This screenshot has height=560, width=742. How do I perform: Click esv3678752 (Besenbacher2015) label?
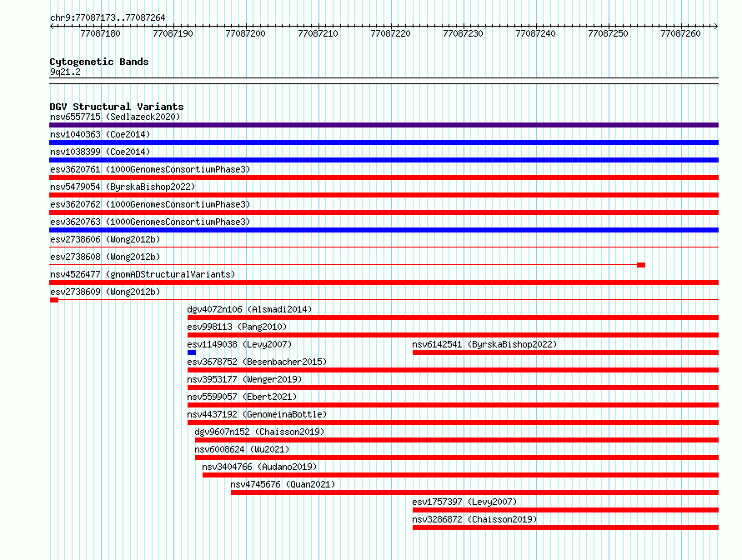257,362
